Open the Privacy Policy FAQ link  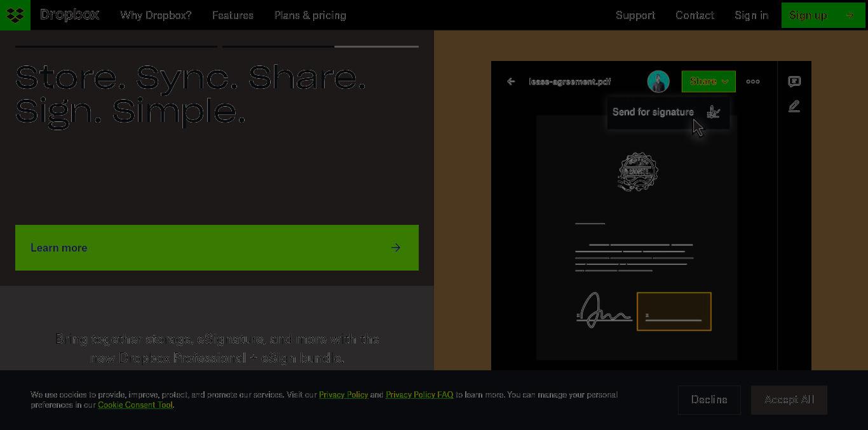point(419,394)
